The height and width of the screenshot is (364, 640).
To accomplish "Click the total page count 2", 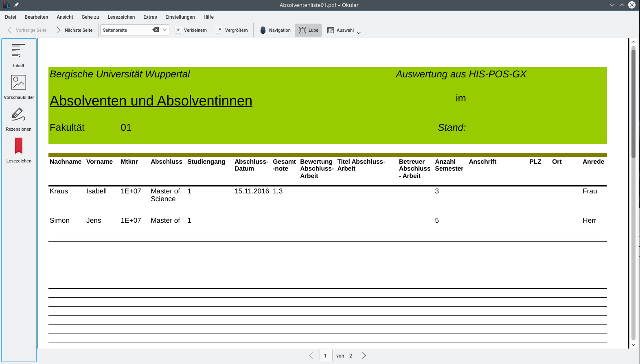I will (351, 356).
